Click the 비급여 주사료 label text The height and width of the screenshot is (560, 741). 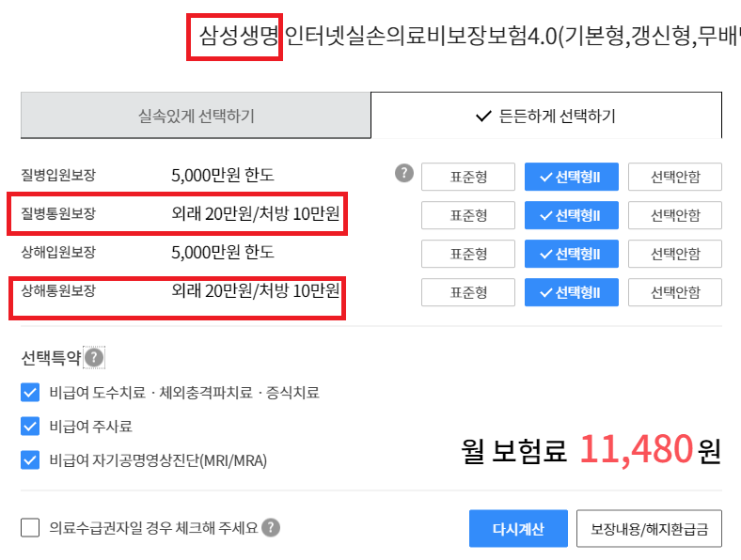90,427
